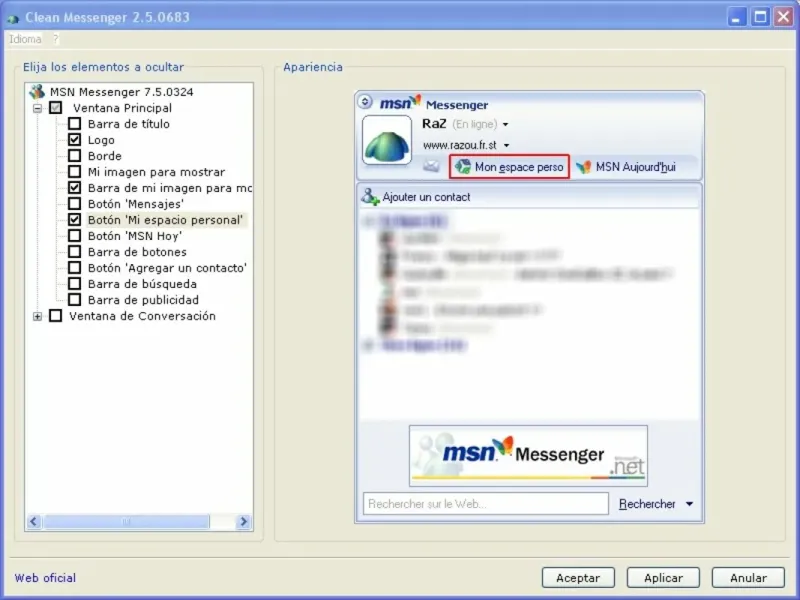Click Ajouter un contact text
This screenshot has width=800, height=600.
[427, 197]
